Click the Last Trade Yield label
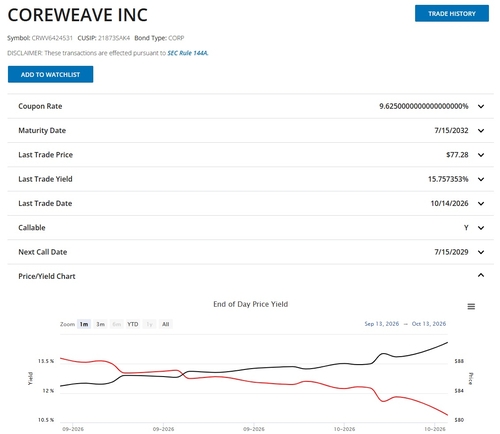 coord(45,179)
